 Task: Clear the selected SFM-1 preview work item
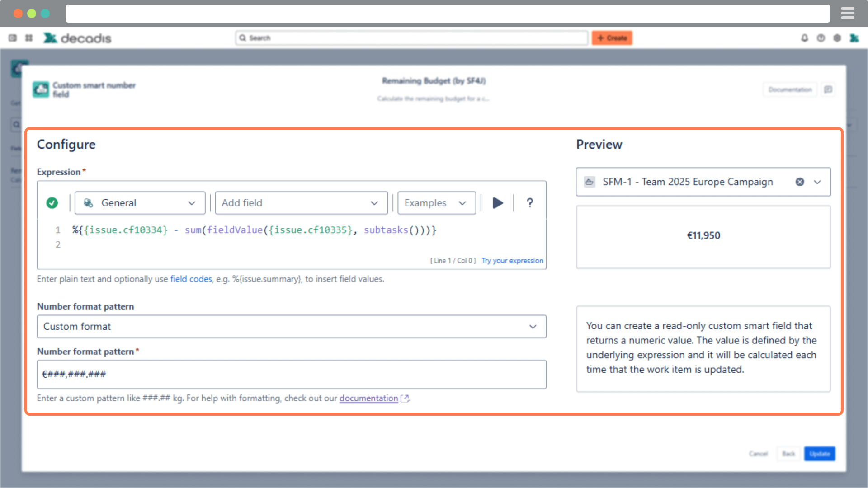[x=800, y=182]
